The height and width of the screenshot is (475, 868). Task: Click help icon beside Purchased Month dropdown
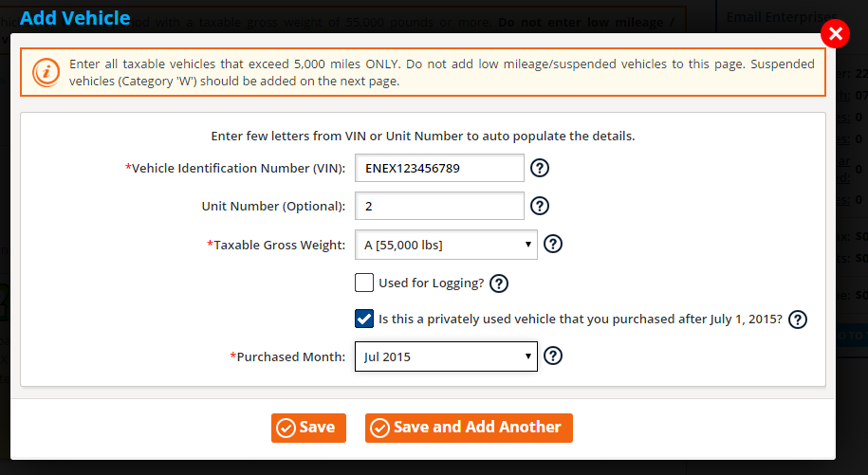click(x=554, y=356)
